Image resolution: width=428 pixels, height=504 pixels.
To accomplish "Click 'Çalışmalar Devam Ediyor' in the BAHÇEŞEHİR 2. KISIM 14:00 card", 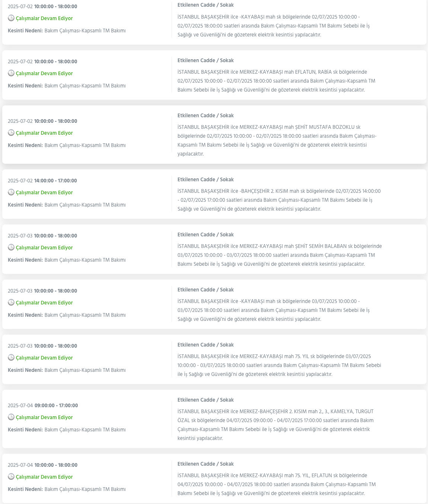I will click(44, 192).
